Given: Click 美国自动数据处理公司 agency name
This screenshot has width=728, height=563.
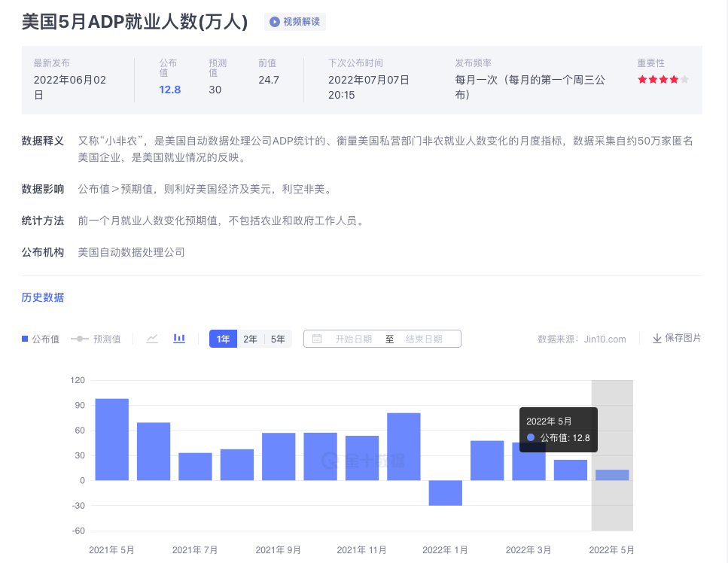Looking at the screenshot, I should [132, 252].
